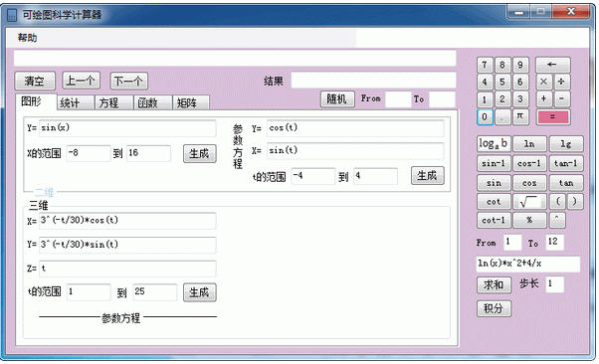The height and width of the screenshot is (364, 599).
Task: Click the 求和 summation button
Action: [x=494, y=285]
